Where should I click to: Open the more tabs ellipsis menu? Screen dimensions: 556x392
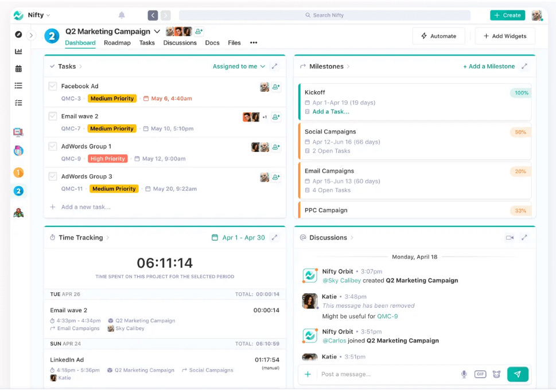pyautogui.click(x=254, y=43)
